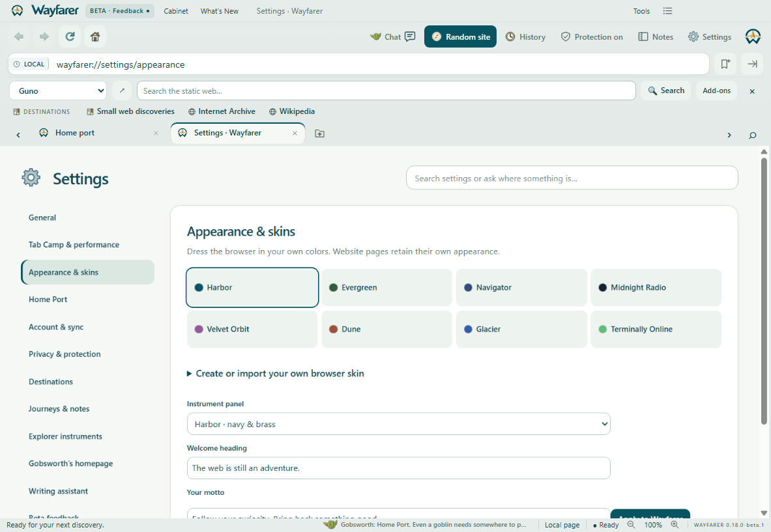The height and width of the screenshot is (532, 771).
Task: Go back with the left arrow button
Action: pos(19,37)
